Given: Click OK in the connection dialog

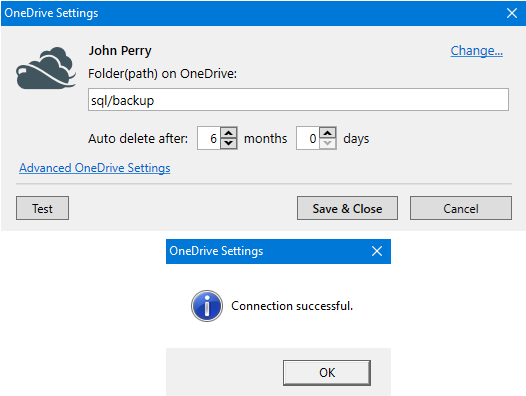Looking at the screenshot, I should tap(327, 373).
